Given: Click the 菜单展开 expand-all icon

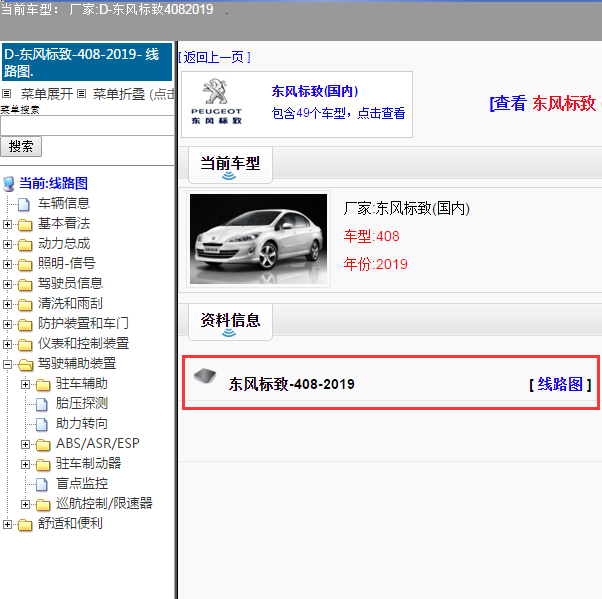Looking at the screenshot, I should (7, 93).
